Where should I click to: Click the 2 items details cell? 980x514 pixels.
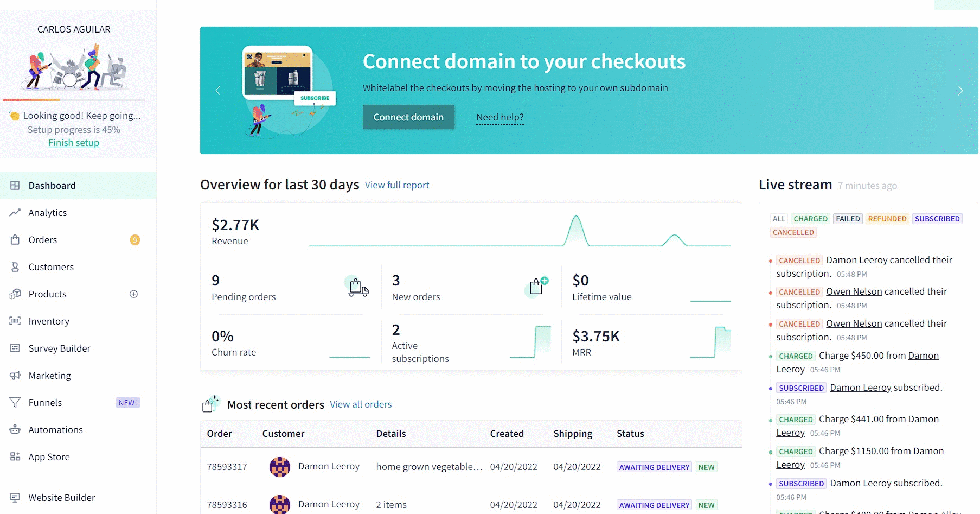391,505
